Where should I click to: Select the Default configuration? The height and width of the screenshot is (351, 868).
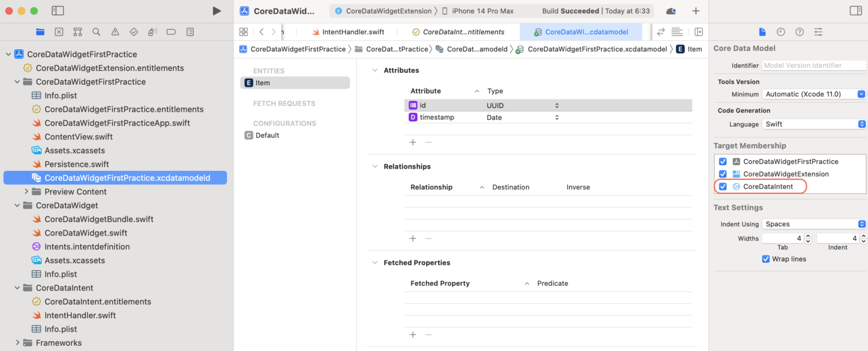tap(267, 135)
